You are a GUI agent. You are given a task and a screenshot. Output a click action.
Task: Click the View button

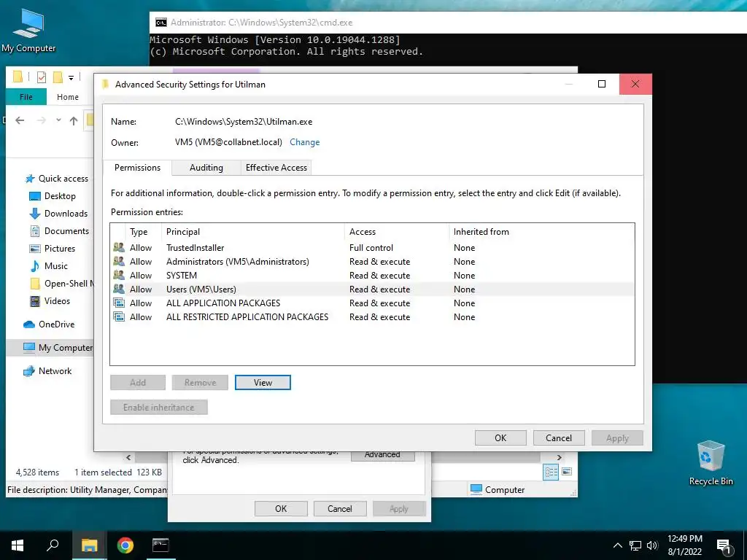[x=263, y=382]
